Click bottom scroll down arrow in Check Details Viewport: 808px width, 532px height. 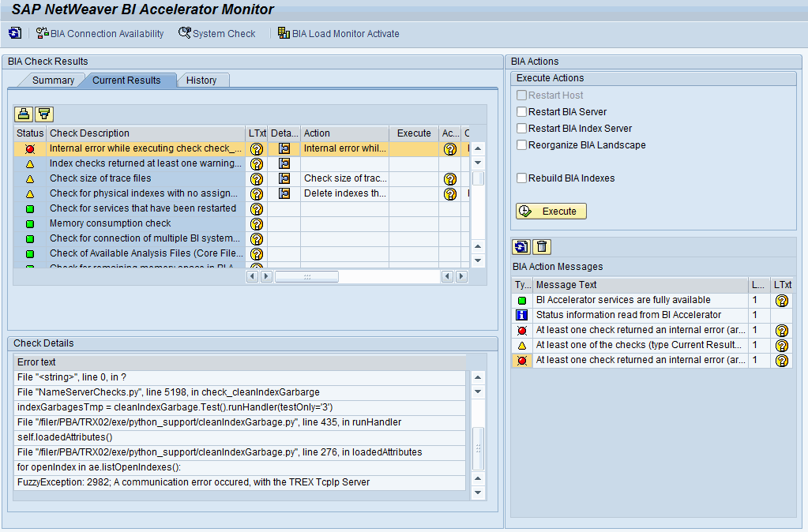click(478, 493)
